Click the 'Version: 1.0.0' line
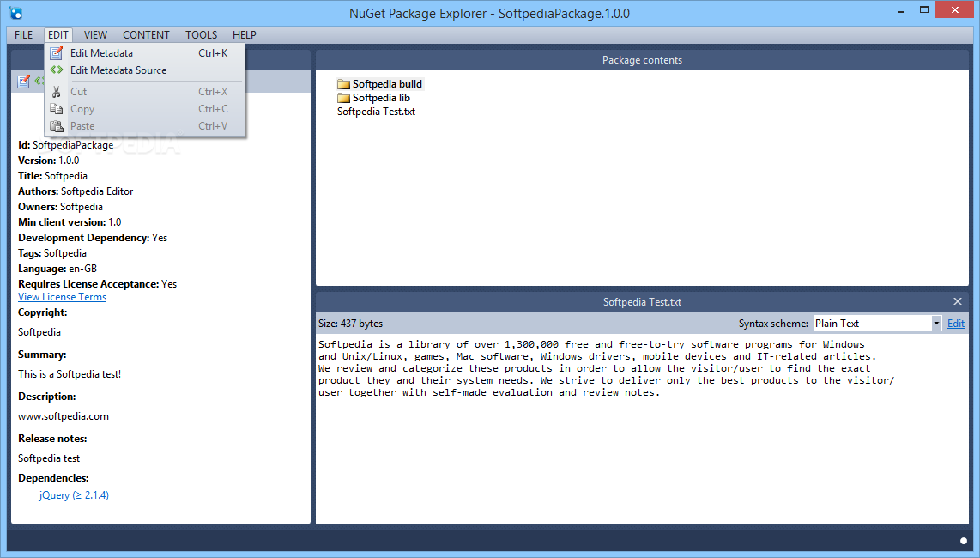The width and height of the screenshot is (980, 558). point(49,161)
